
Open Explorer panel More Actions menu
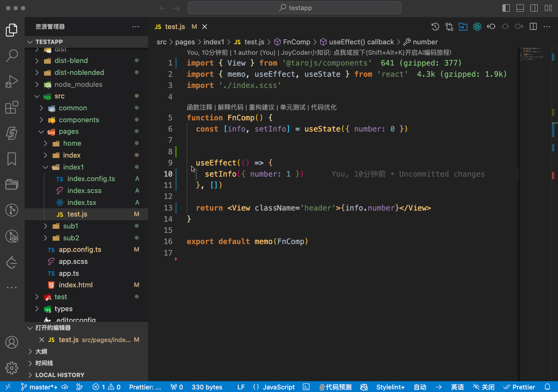pos(136,26)
